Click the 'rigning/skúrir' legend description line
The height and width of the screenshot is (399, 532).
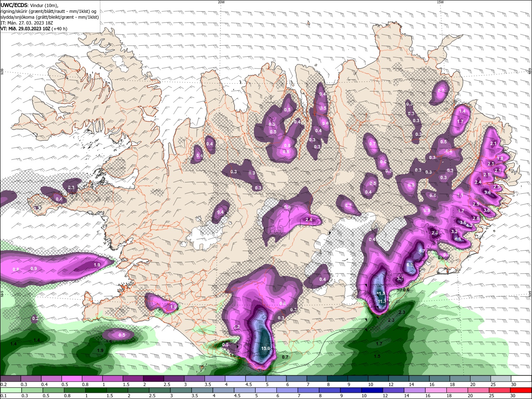[x=47, y=11]
